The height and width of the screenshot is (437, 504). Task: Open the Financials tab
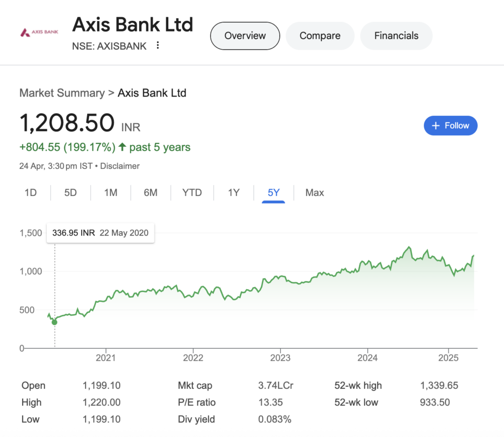coord(396,36)
